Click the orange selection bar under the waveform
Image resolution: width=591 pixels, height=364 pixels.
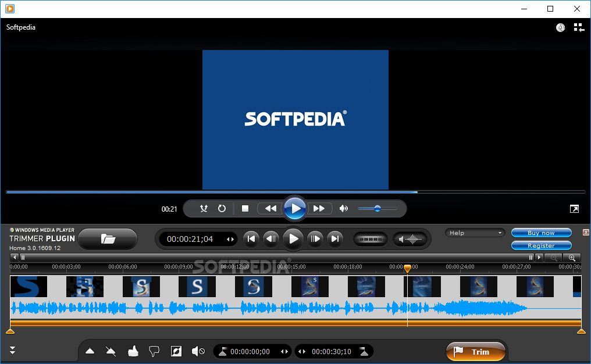click(x=295, y=323)
